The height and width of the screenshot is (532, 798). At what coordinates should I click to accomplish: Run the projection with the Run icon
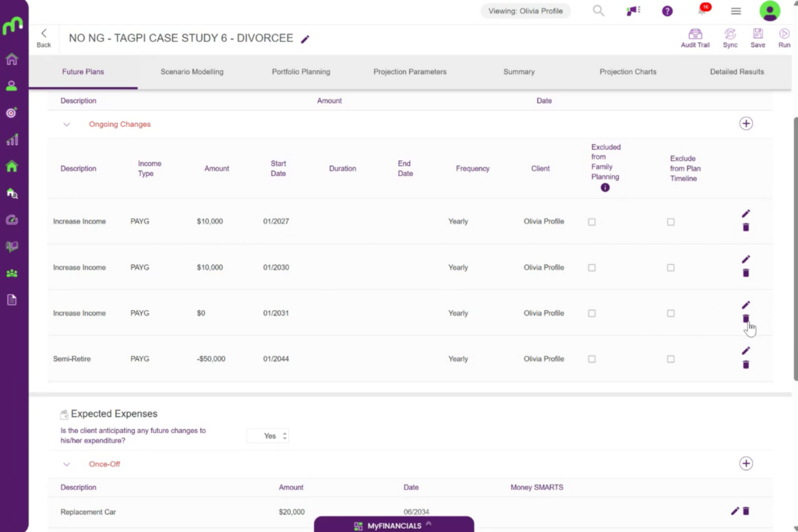point(784,37)
